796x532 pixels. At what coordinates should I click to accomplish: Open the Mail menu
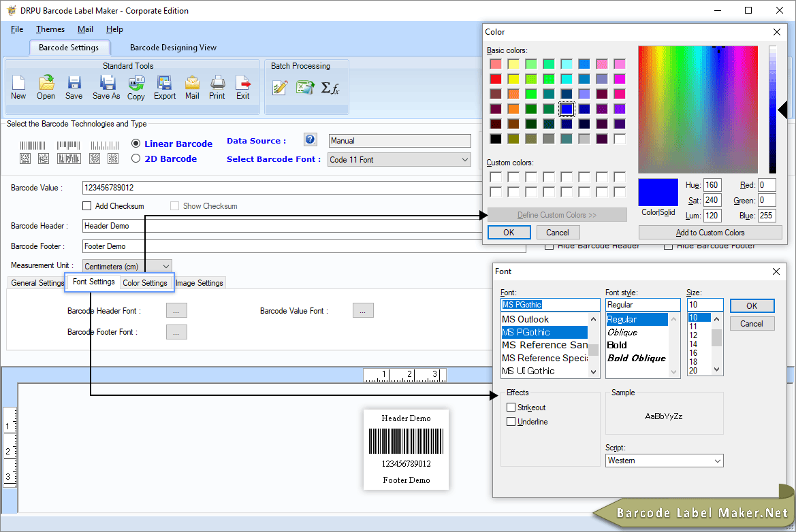point(85,29)
